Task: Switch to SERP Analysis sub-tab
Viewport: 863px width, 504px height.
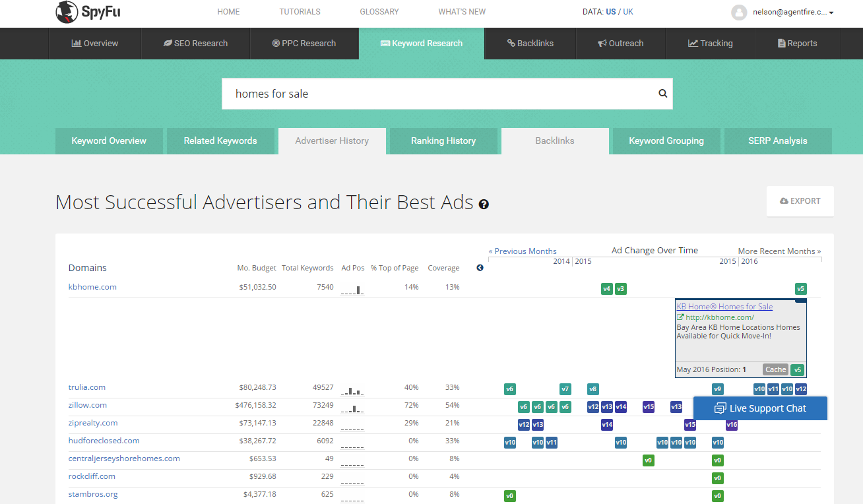Action: coord(778,141)
